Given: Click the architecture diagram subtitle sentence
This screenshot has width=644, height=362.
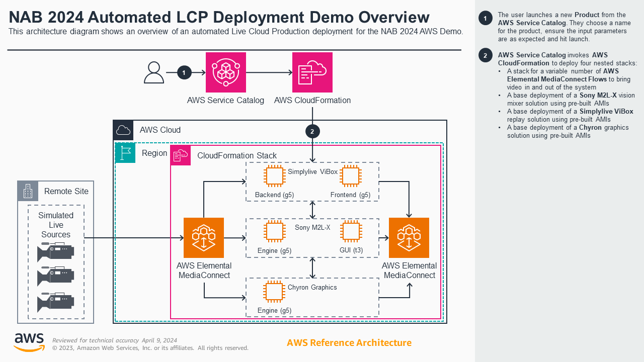Looking at the screenshot, I should pyautogui.click(x=236, y=32).
